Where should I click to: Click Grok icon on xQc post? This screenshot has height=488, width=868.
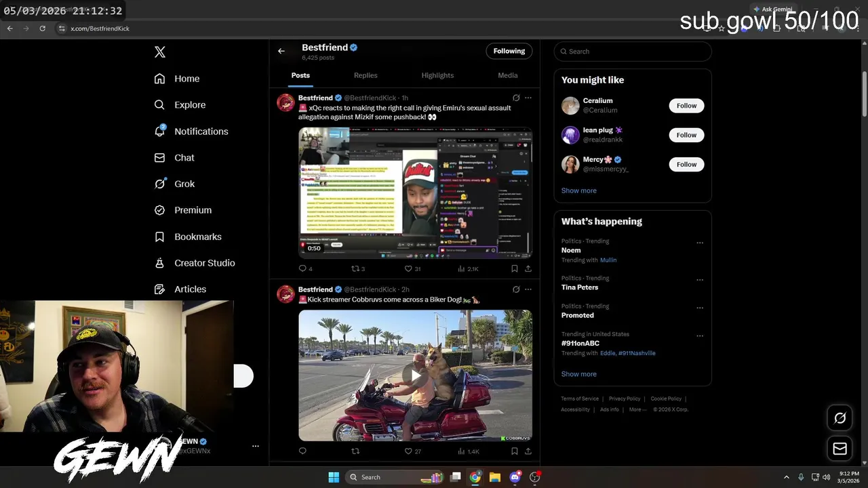(x=516, y=98)
